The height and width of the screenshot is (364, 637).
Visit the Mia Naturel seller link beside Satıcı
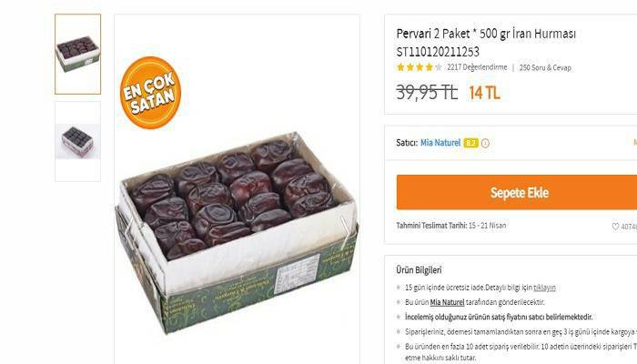coord(440,143)
